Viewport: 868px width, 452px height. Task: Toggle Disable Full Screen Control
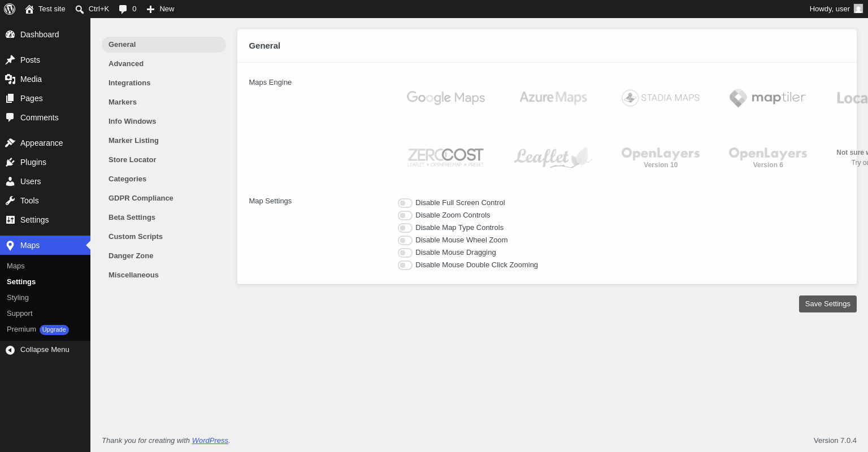coord(405,203)
